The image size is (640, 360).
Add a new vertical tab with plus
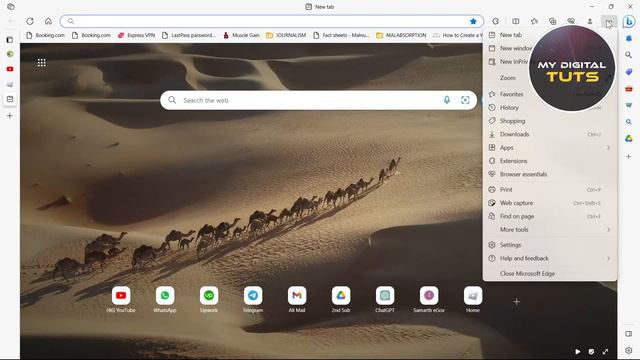pos(10,116)
